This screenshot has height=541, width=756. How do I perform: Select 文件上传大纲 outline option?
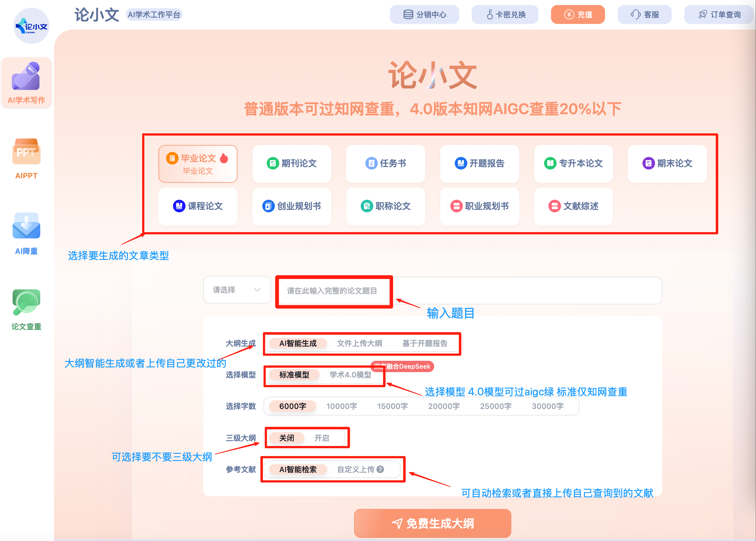click(x=359, y=343)
